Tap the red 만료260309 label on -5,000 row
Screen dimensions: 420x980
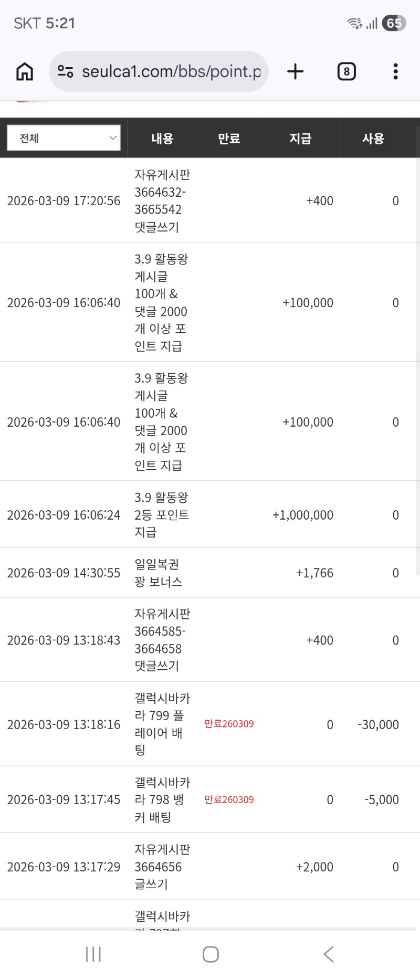pos(229,799)
